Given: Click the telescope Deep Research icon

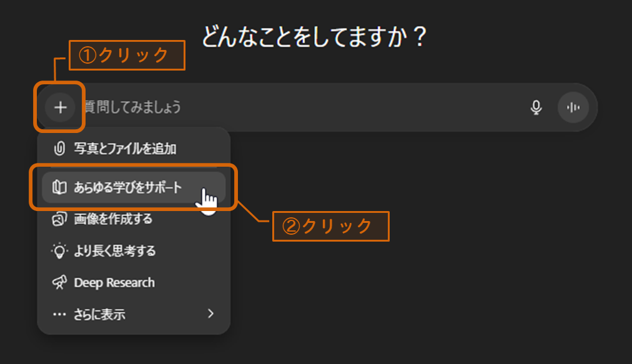Looking at the screenshot, I should 59,283.
